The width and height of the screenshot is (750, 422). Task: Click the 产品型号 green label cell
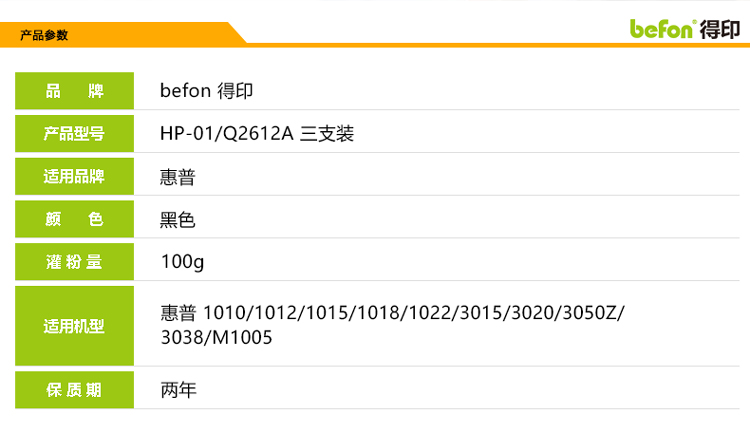(x=74, y=134)
